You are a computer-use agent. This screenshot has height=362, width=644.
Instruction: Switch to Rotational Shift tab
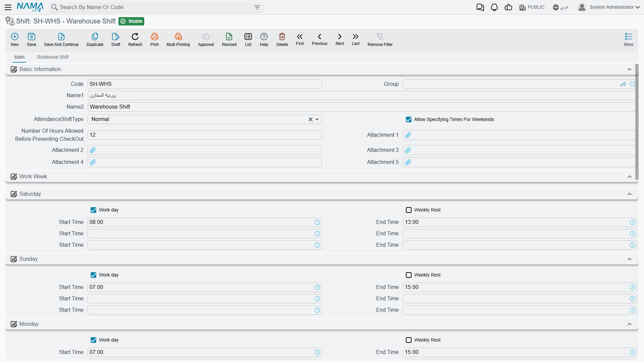click(x=53, y=57)
